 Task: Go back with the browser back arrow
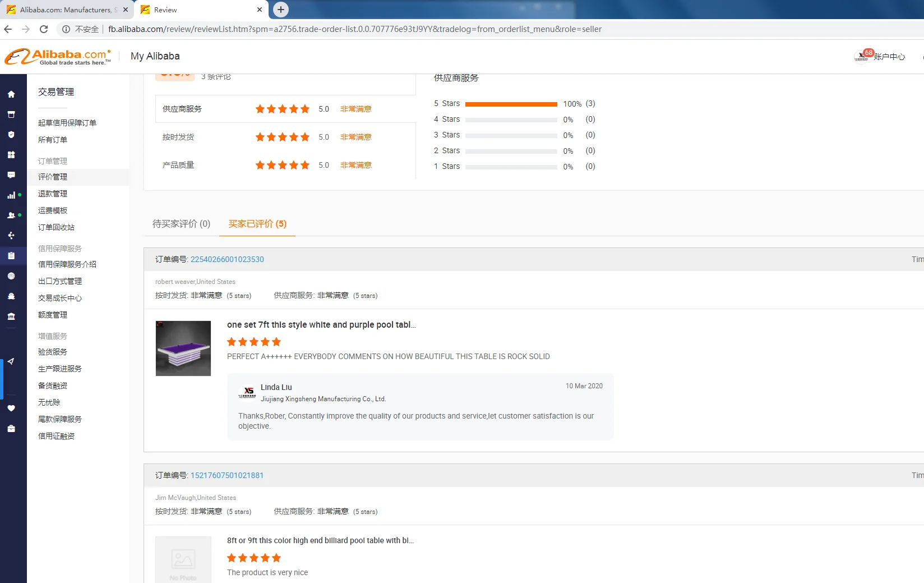click(8, 29)
